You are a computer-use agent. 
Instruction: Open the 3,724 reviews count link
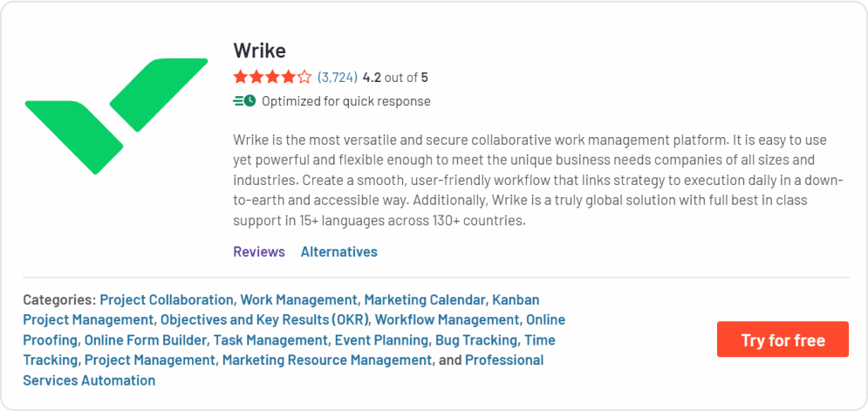(x=338, y=78)
